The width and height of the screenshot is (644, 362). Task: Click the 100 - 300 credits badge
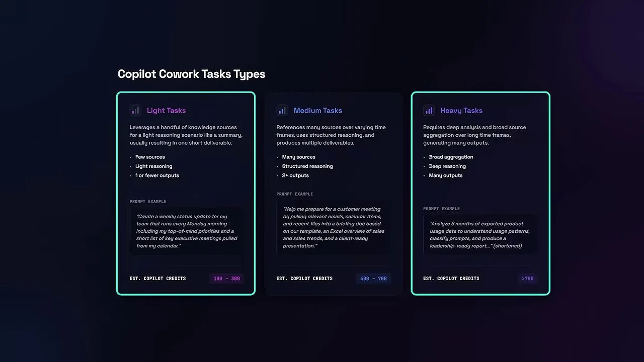click(226, 279)
